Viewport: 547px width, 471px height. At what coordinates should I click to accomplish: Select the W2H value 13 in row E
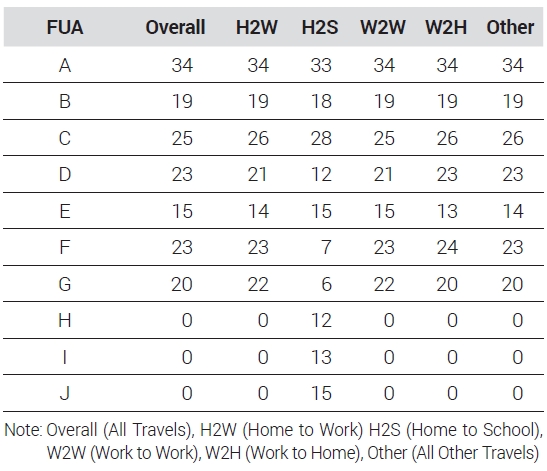tap(447, 211)
